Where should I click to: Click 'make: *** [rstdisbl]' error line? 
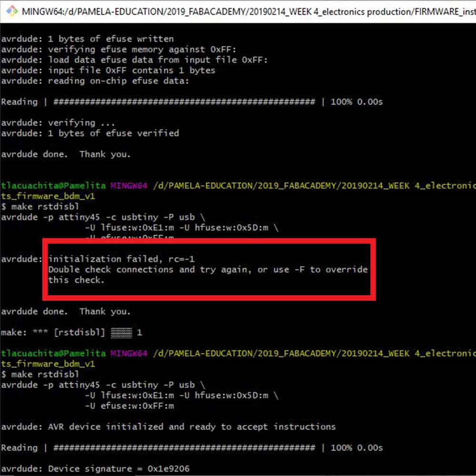pos(72,332)
